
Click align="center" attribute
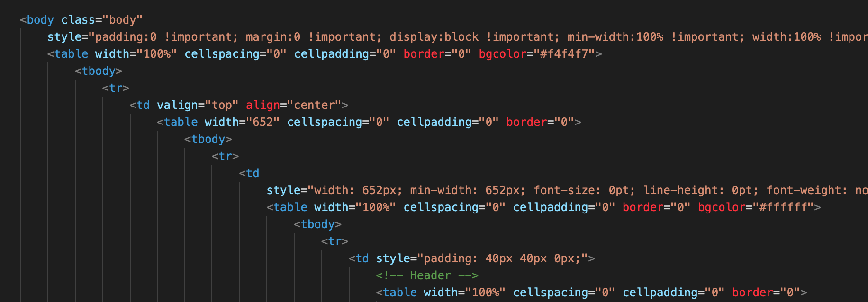click(293, 105)
